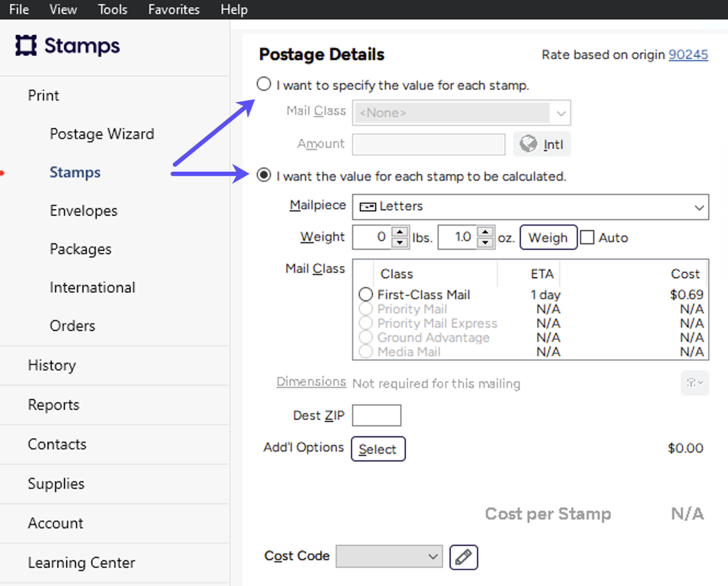Click the ounces weight input field
This screenshot has width=728, height=586.
[458, 237]
